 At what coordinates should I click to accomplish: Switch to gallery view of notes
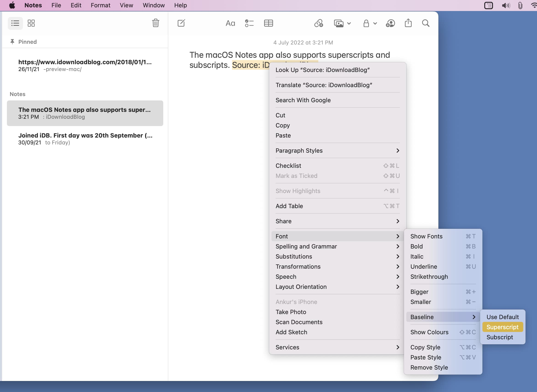coord(31,23)
